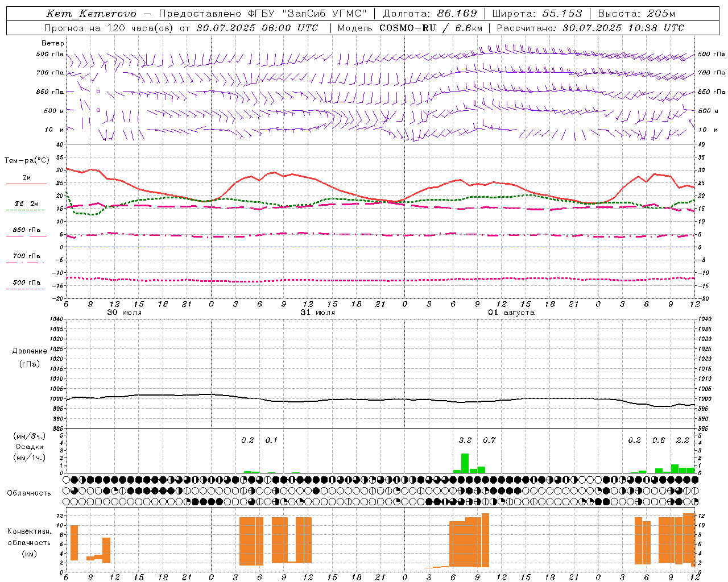Click the 3.2 precipitation total value

pos(465,440)
